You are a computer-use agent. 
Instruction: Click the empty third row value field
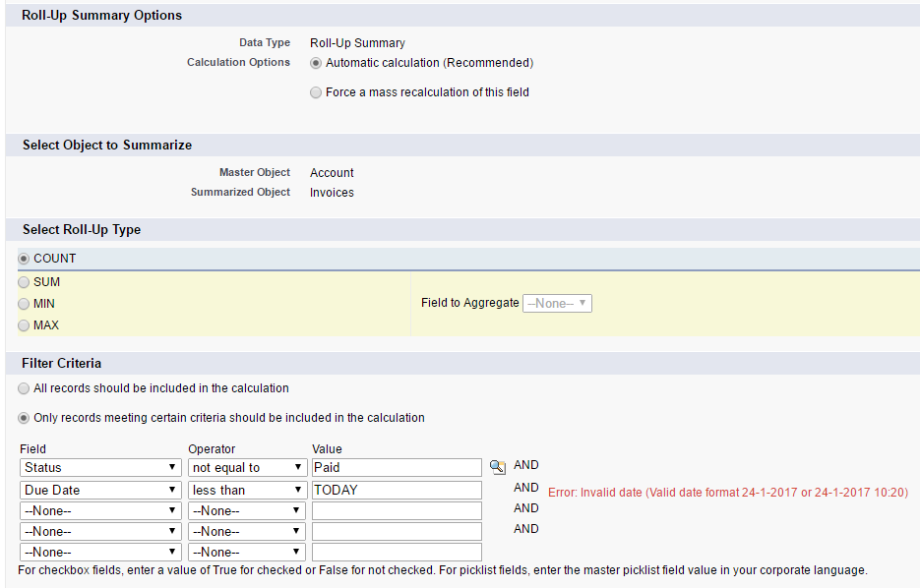coord(397,511)
